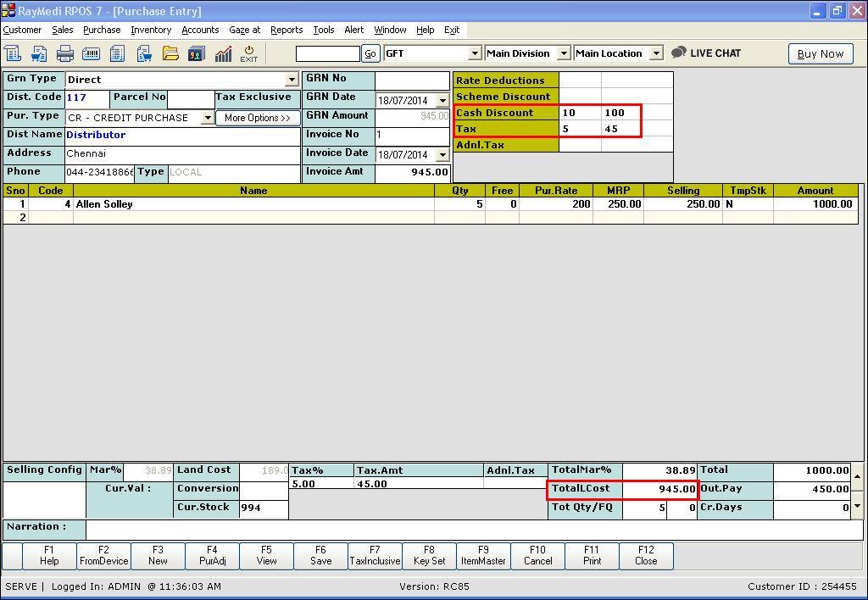Screen dimensions: 868x600
Task: Click the rising bar chart toolbar icon
Action: (223, 53)
